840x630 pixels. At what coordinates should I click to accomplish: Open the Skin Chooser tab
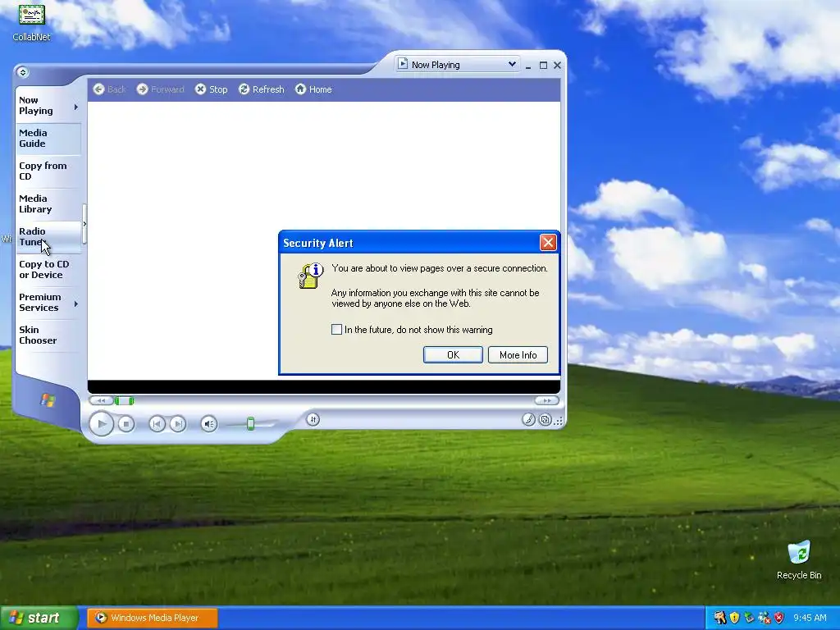coord(48,335)
